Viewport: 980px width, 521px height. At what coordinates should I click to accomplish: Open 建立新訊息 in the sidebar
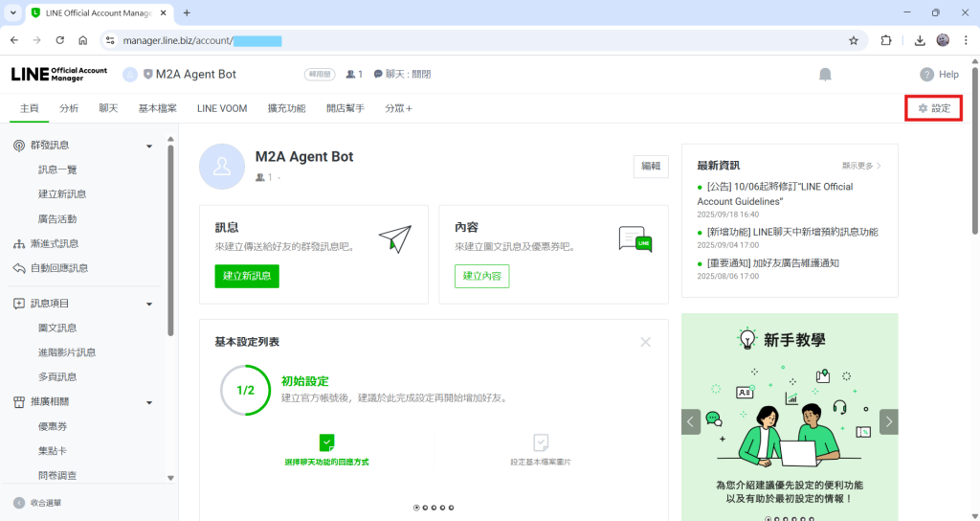click(62, 194)
